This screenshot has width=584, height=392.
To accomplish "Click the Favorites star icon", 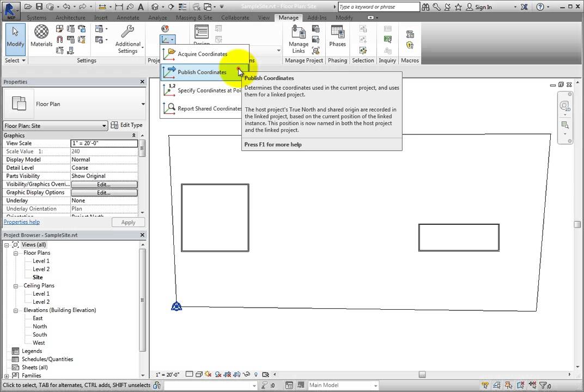I will [x=458, y=7].
